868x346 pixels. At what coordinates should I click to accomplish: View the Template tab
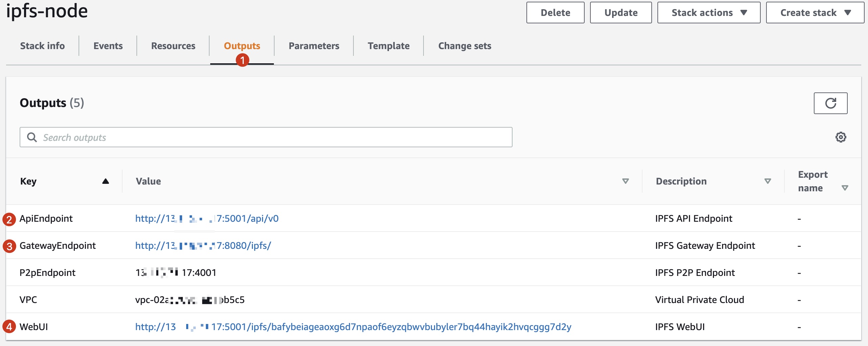389,46
